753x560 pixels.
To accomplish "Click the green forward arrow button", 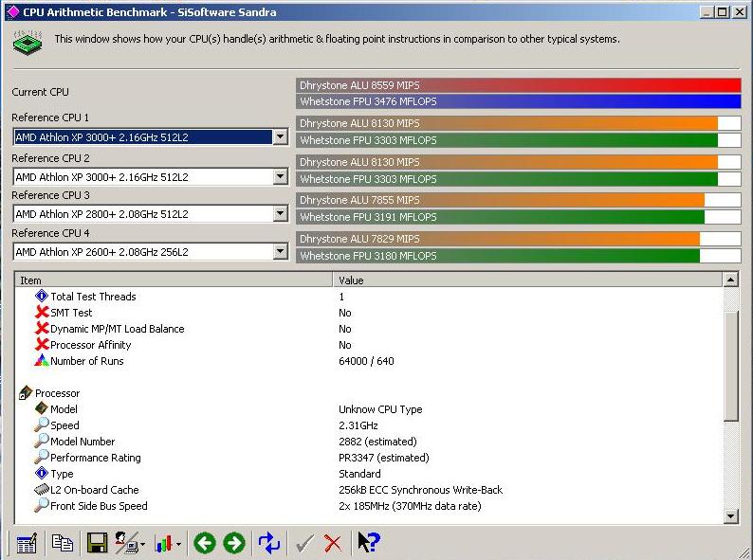I will (x=234, y=543).
